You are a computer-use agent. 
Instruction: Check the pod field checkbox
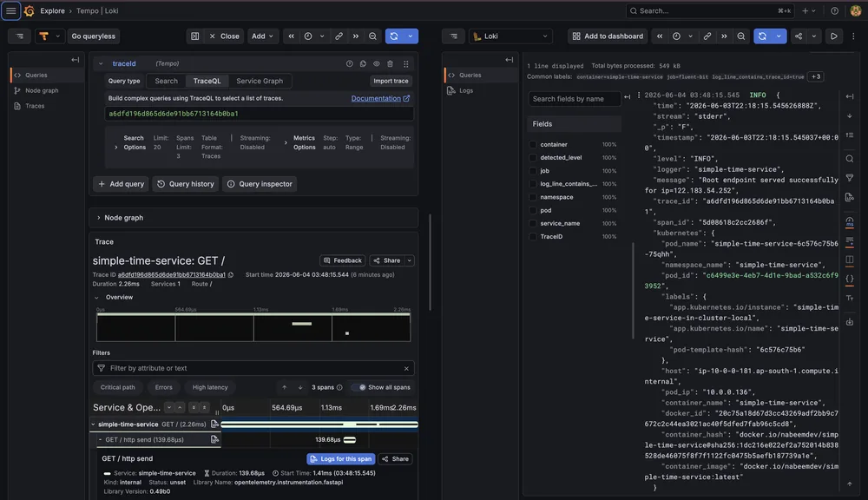tap(533, 210)
